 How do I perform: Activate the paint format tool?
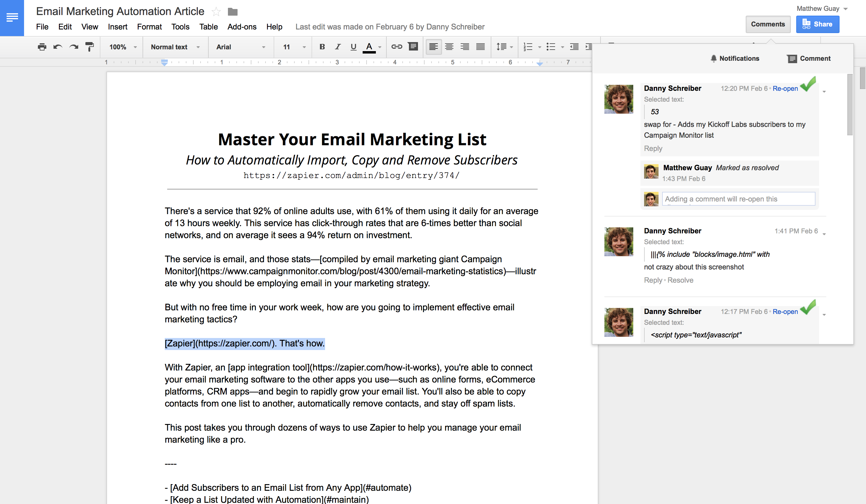pyautogui.click(x=89, y=47)
